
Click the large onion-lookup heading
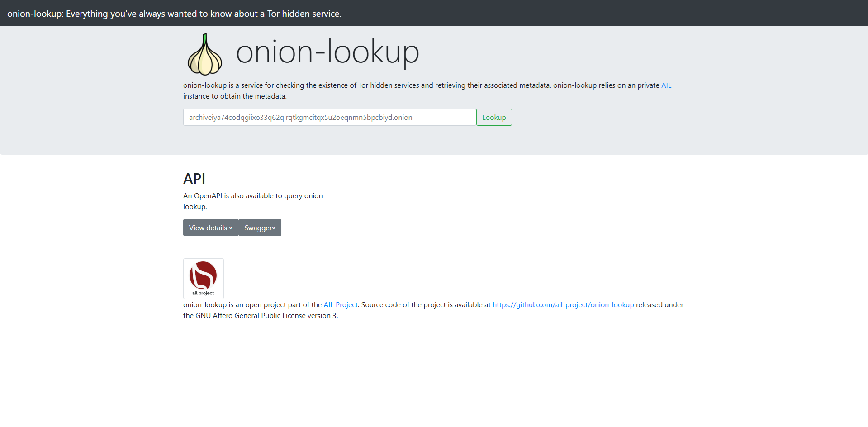click(327, 52)
